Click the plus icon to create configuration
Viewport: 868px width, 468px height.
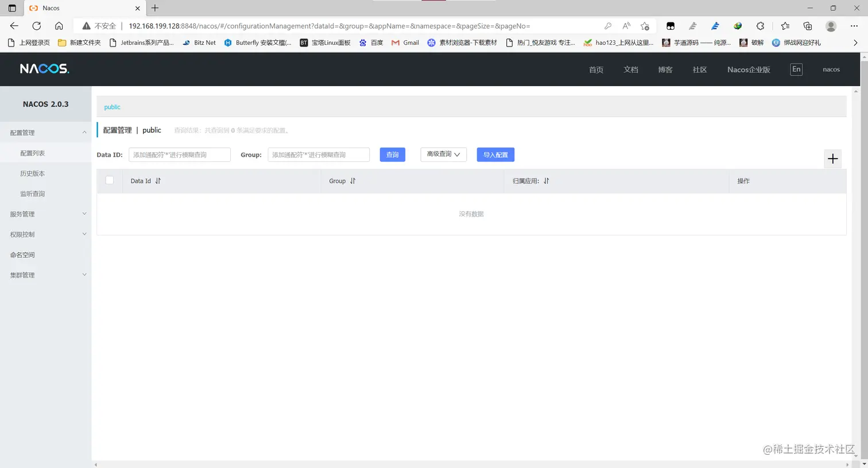[x=833, y=159]
